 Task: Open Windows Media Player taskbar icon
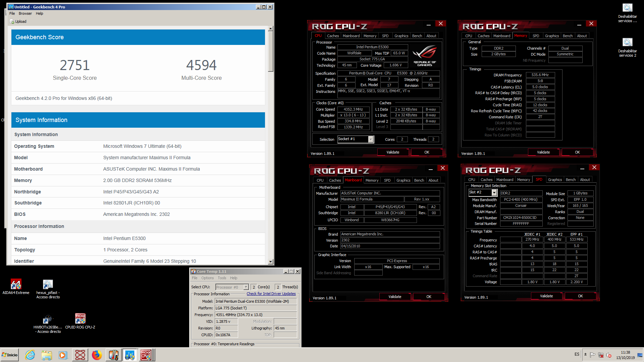(x=63, y=355)
